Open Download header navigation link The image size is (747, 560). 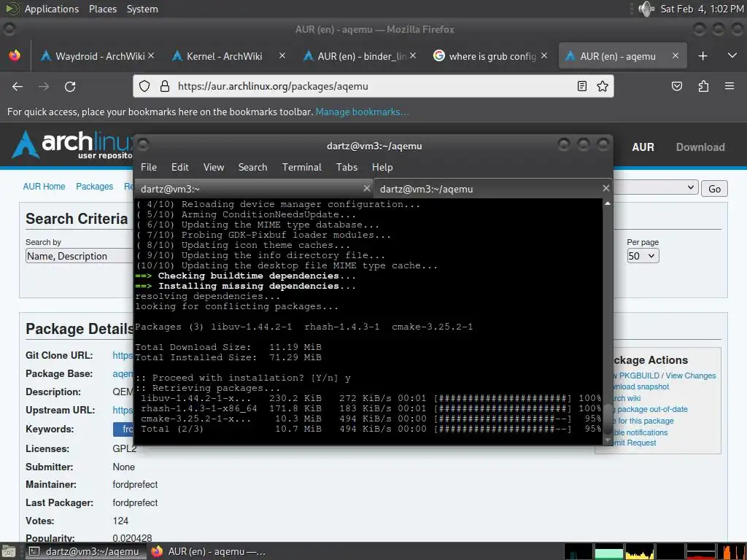(700, 147)
